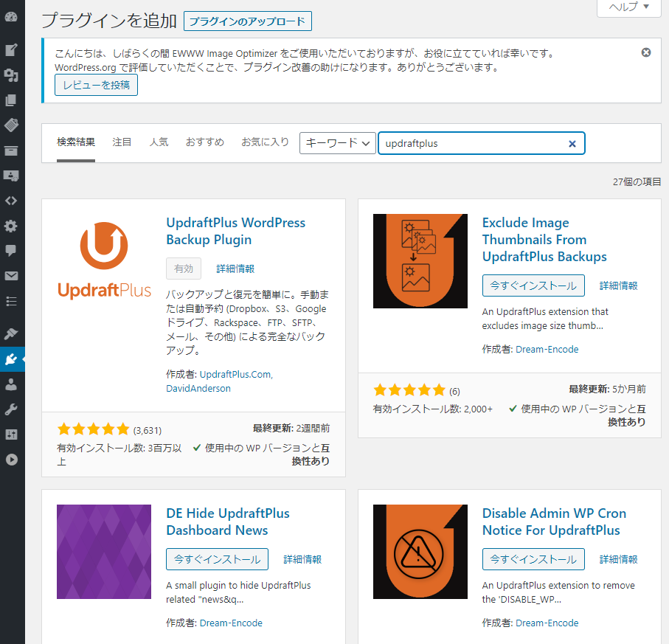Screen dimensions: 669x644
Task: Open Pages via the stacked-sheets sidebar icon
Action: [11, 100]
